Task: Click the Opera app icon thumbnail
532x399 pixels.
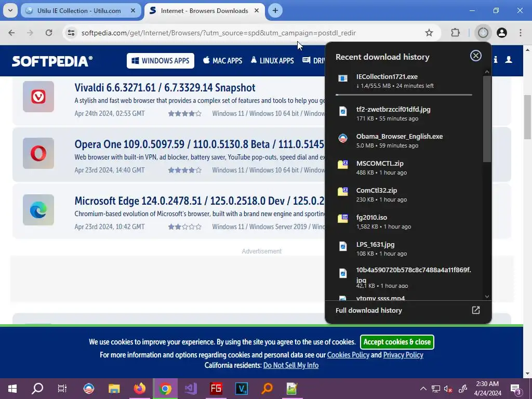Action: pos(38,153)
